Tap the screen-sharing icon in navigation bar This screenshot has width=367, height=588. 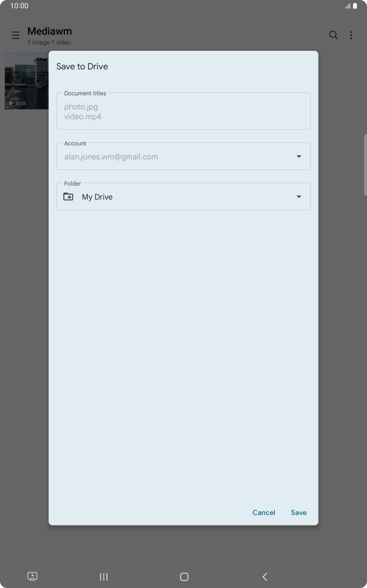click(32, 576)
